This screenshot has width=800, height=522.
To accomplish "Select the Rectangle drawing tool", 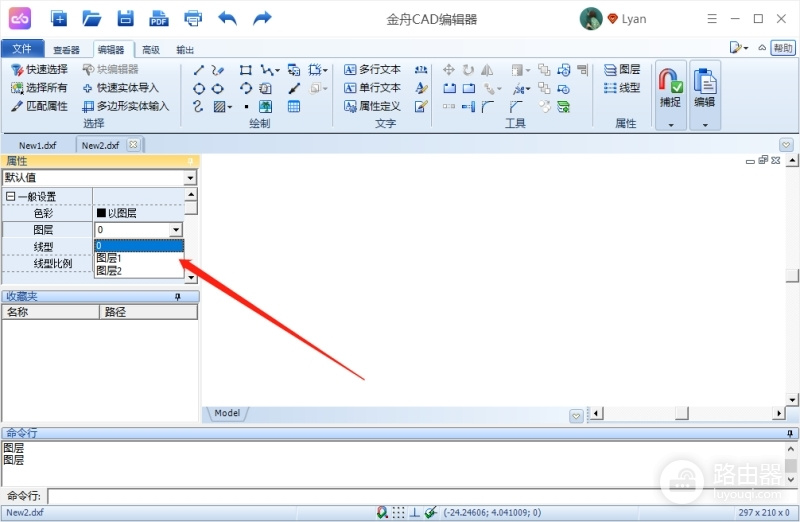I will pos(245,70).
